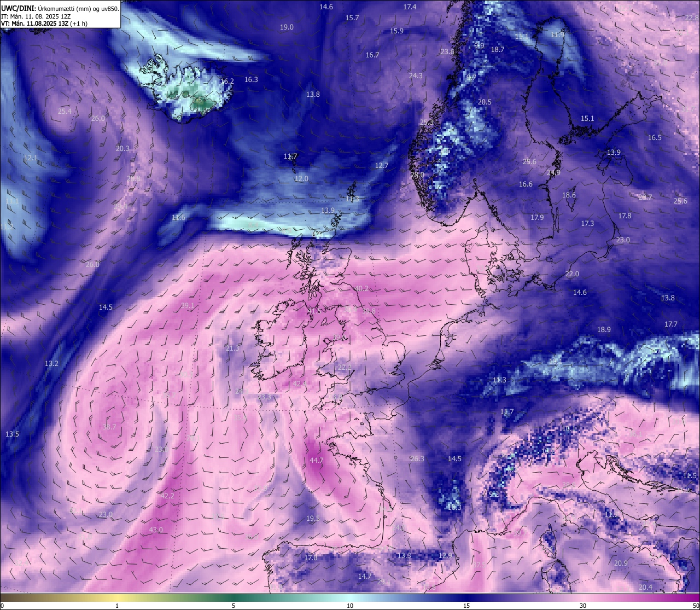Click the 38.7 value at the vortex centre
700x610 pixels.
(x=109, y=427)
